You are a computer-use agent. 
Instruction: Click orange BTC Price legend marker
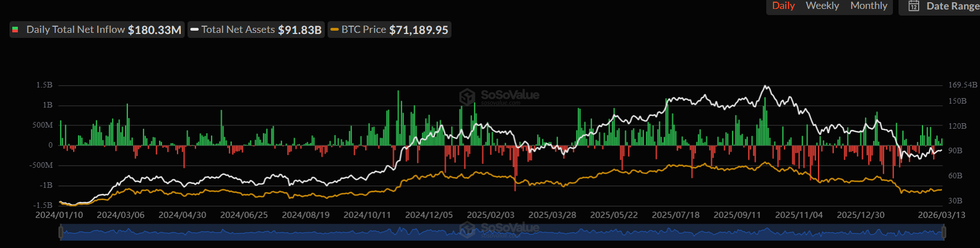click(334, 30)
